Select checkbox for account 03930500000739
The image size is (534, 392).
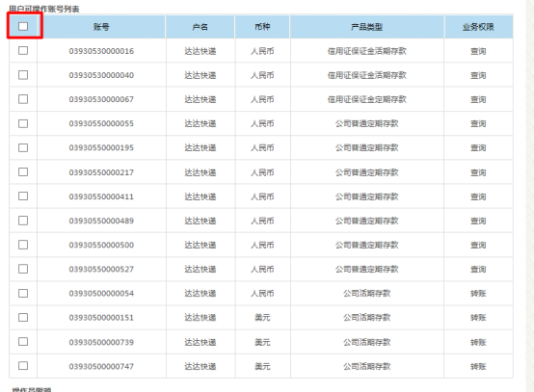click(23, 341)
